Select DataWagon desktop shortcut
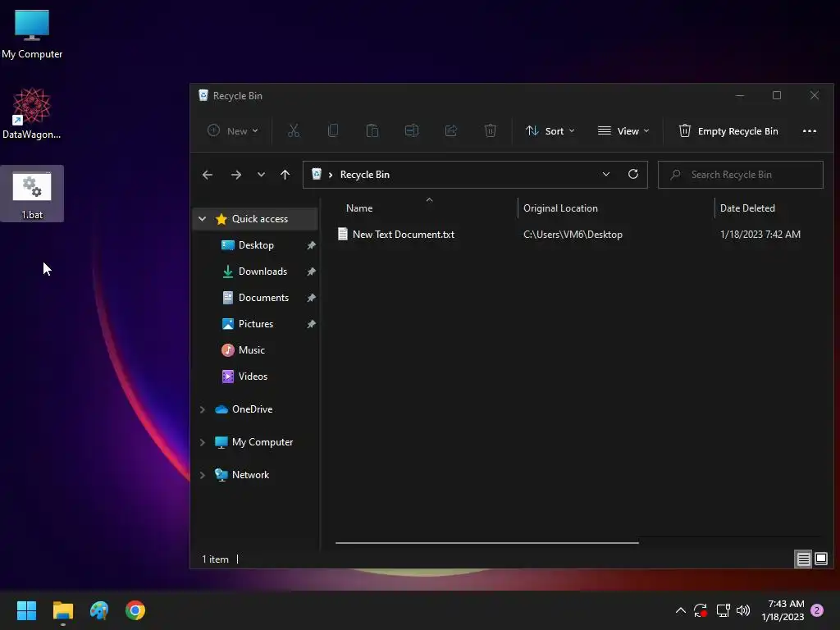Screen dimensions: 840x630 32,113
